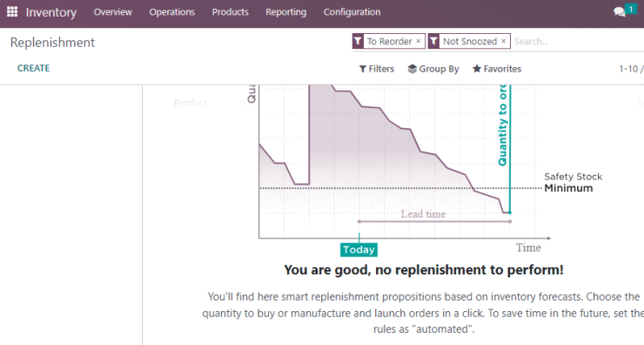Open the Configuration menu
This screenshot has height=345, width=644.
pos(352,12)
